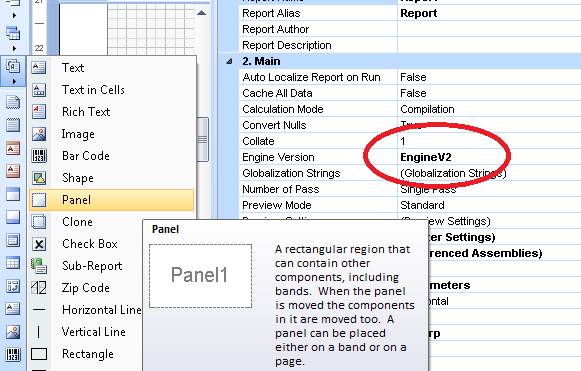Choose the Bar Code component

(x=112, y=156)
